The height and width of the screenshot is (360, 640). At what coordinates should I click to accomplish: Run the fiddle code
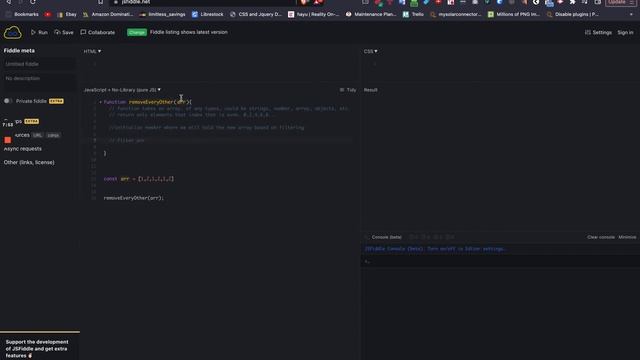pos(39,32)
